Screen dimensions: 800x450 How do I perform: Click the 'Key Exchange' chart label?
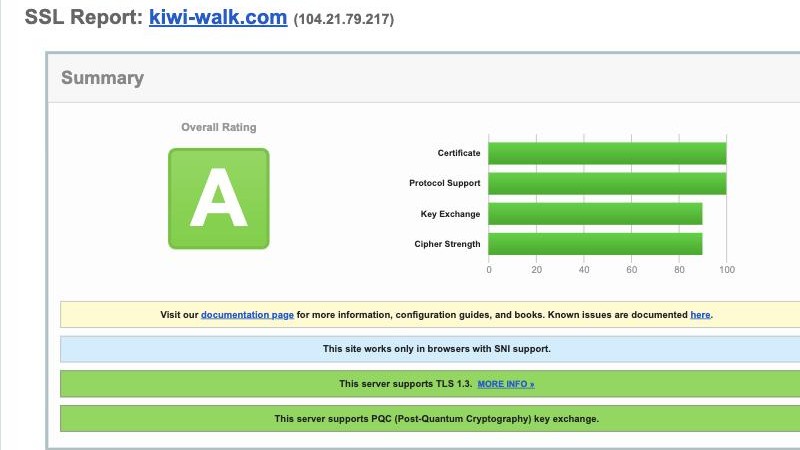[x=450, y=214]
